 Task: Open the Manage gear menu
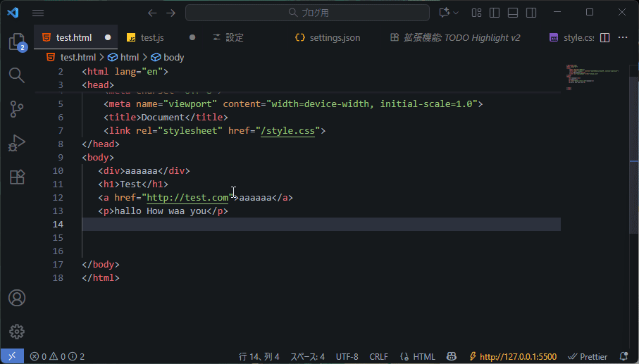(x=17, y=332)
